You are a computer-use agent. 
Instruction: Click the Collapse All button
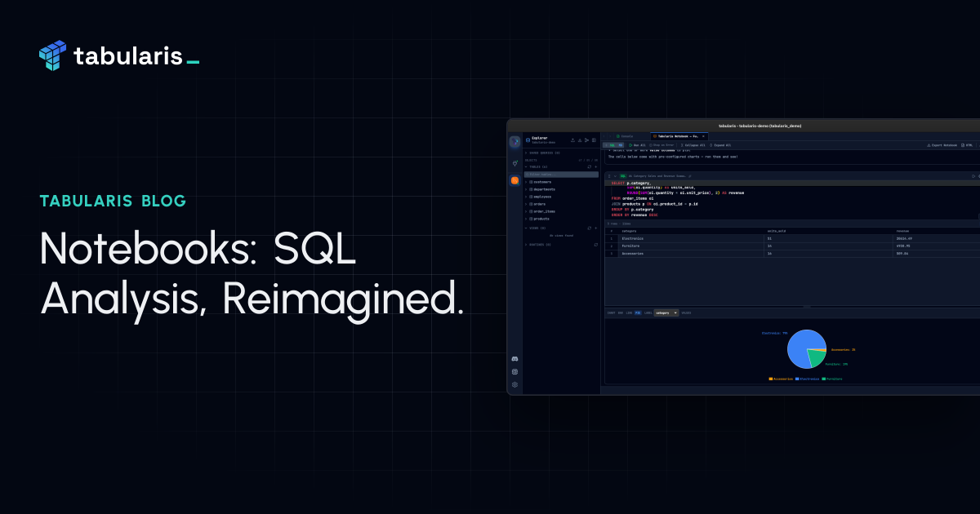click(694, 145)
